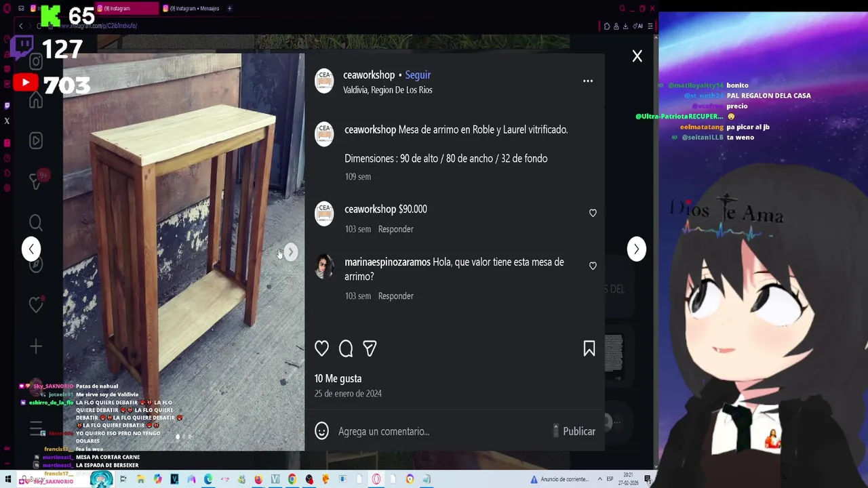Open browser downloads icon
The width and height of the screenshot is (868, 488).
(625, 26)
